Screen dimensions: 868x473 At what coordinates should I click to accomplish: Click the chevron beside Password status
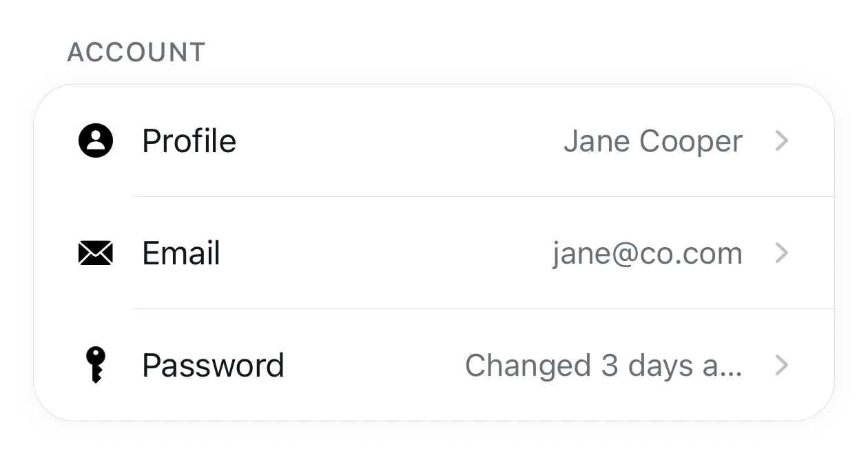[x=781, y=365]
